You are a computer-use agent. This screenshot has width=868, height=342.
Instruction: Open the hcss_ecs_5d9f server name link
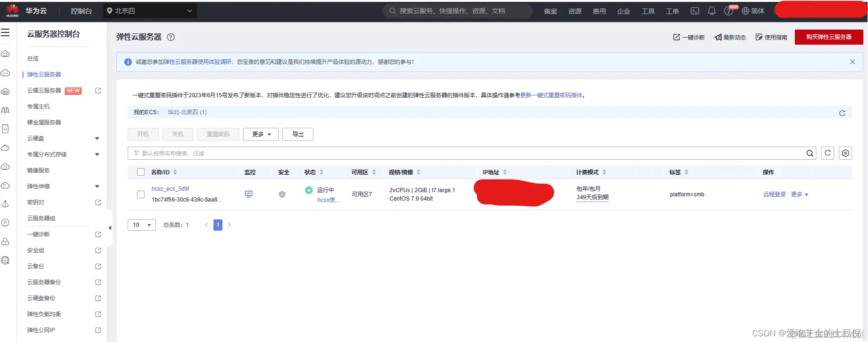[x=170, y=189]
